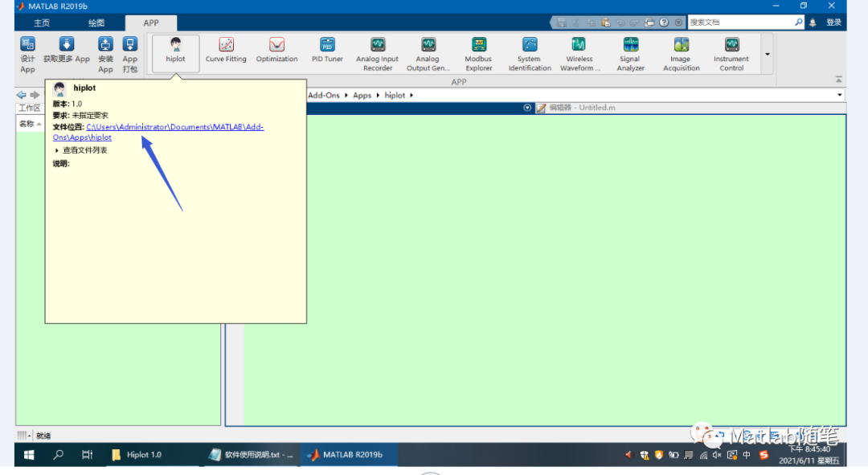The height and width of the screenshot is (475, 868).
Task: Open the Windows Start menu
Action: tap(29, 455)
